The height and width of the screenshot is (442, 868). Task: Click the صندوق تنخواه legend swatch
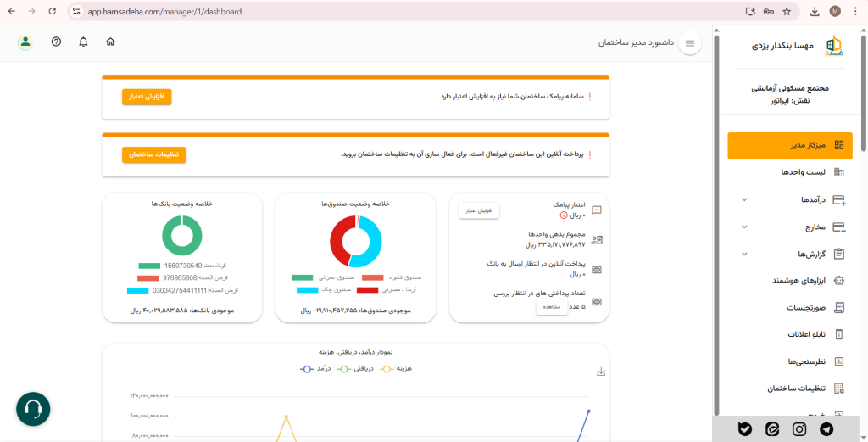pos(373,277)
